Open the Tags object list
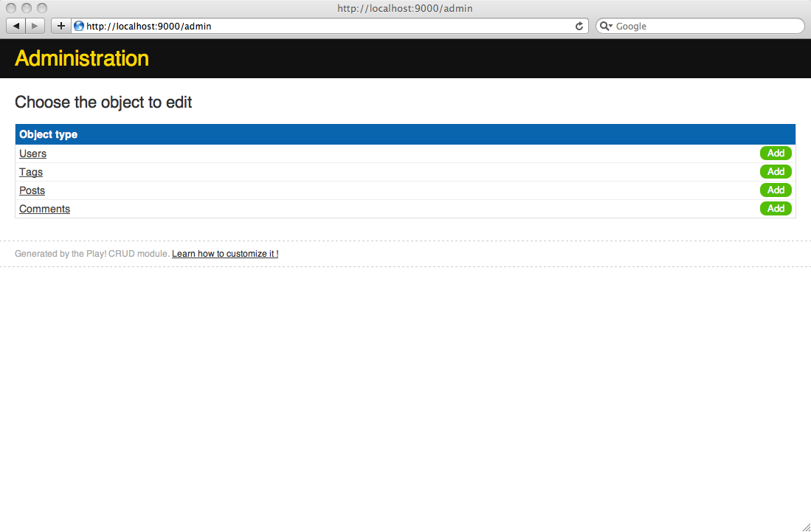 click(31, 172)
